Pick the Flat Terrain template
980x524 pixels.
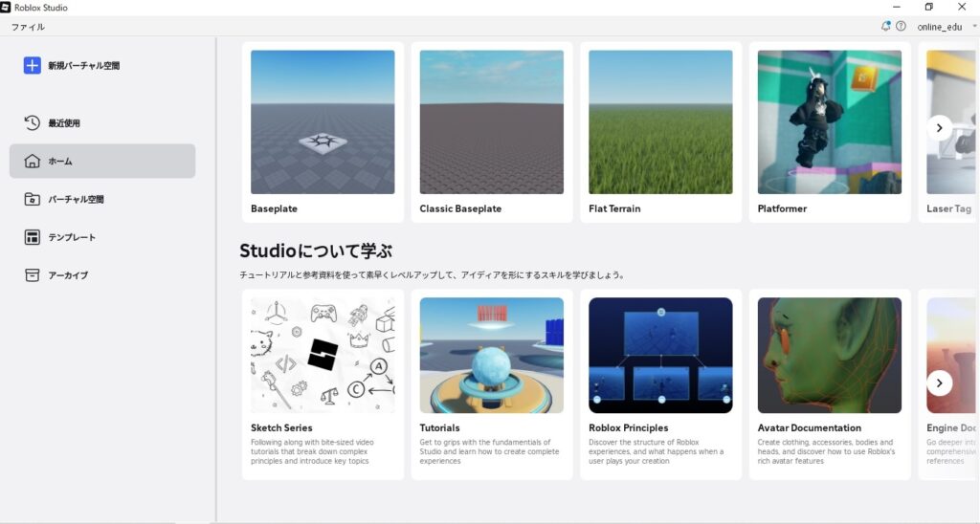point(660,122)
